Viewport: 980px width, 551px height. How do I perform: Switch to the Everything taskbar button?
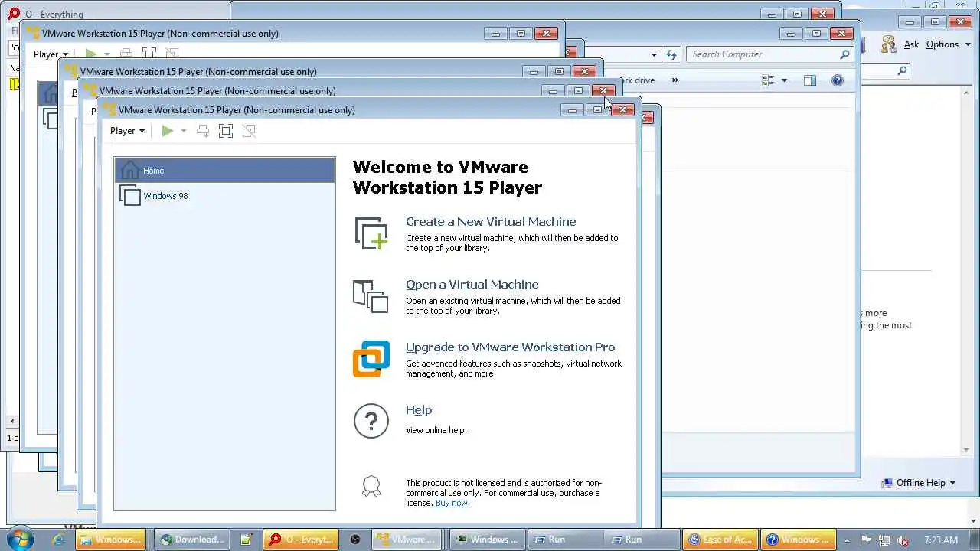tap(299, 540)
